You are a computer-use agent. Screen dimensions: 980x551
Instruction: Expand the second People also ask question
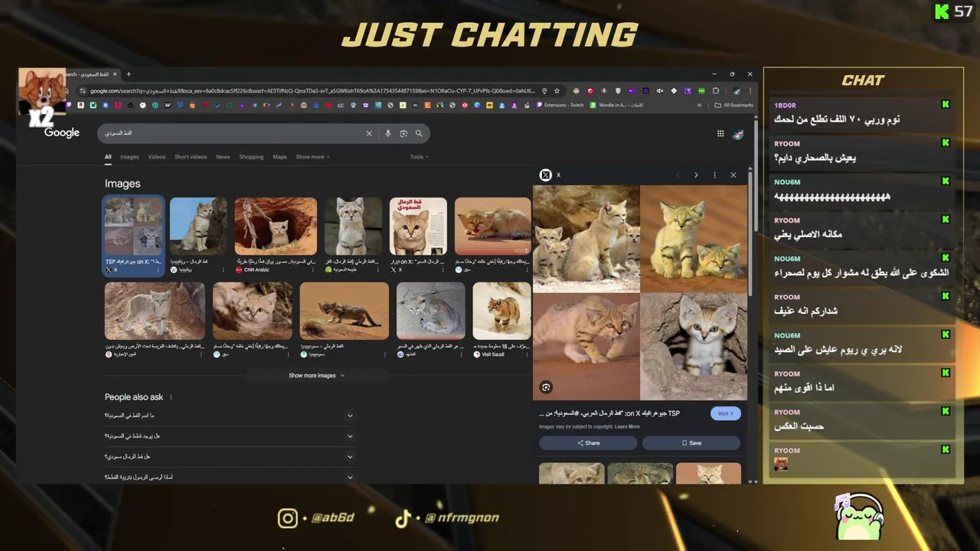pos(229,436)
